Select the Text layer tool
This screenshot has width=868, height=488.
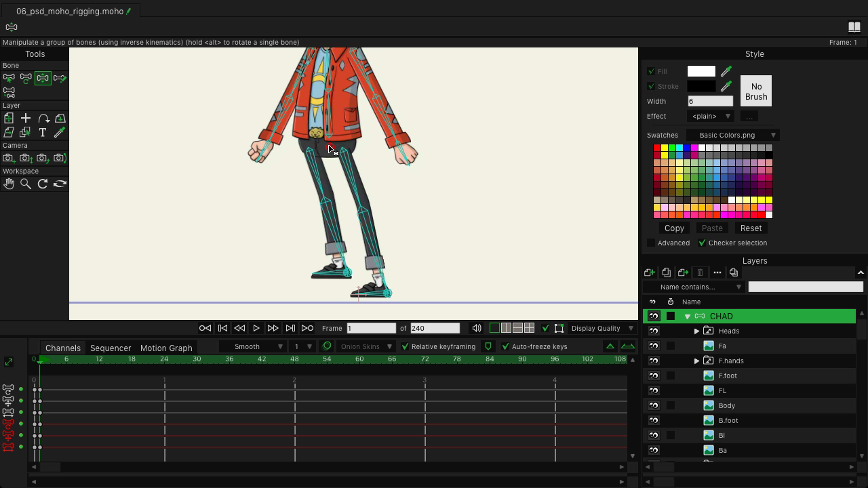pos(43,133)
